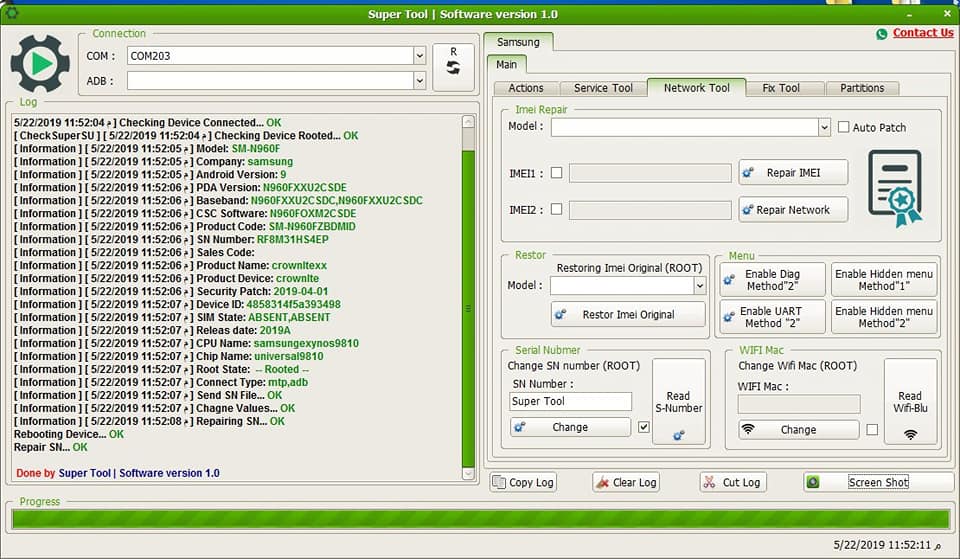Click the Repair Network button

(793, 209)
